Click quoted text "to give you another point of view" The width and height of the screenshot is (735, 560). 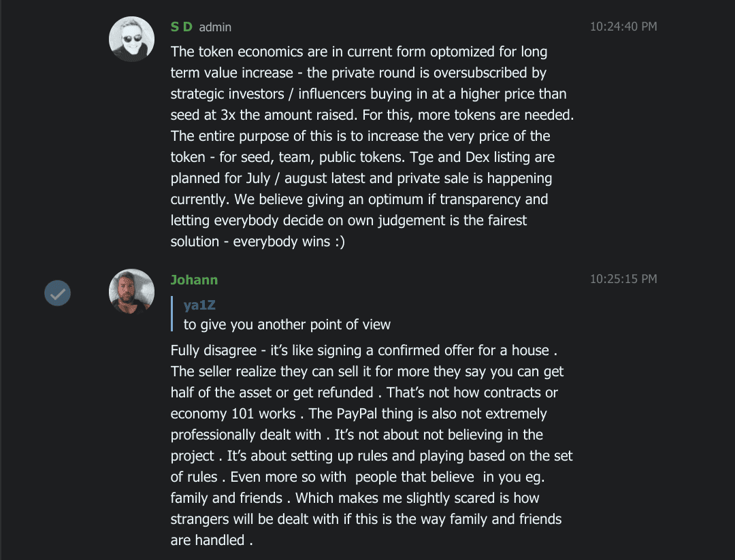coord(287,325)
